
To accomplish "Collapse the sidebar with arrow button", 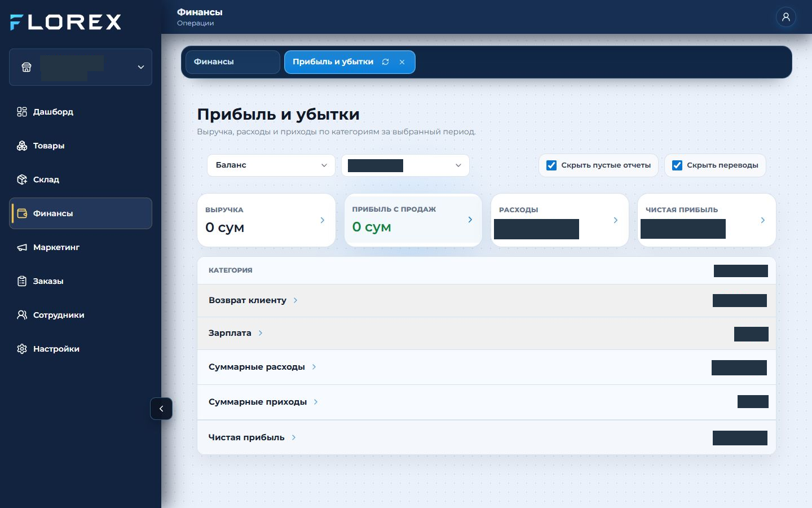I will pos(161,409).
